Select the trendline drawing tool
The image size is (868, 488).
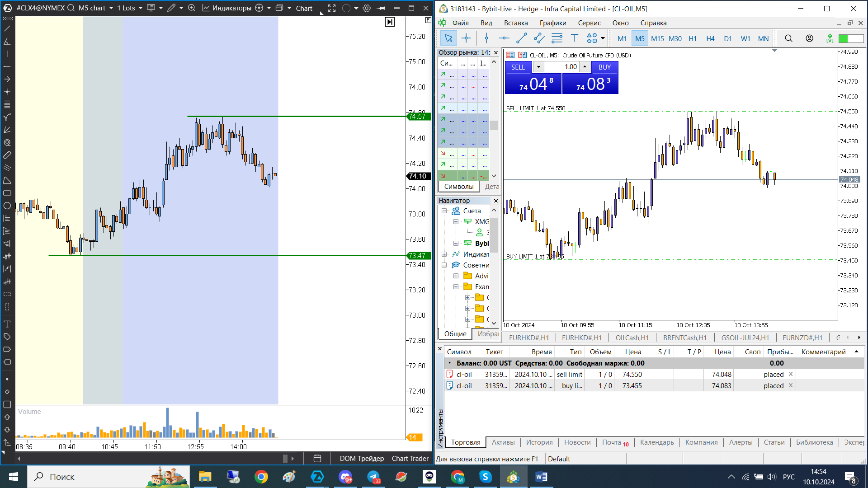coord(521,38)
